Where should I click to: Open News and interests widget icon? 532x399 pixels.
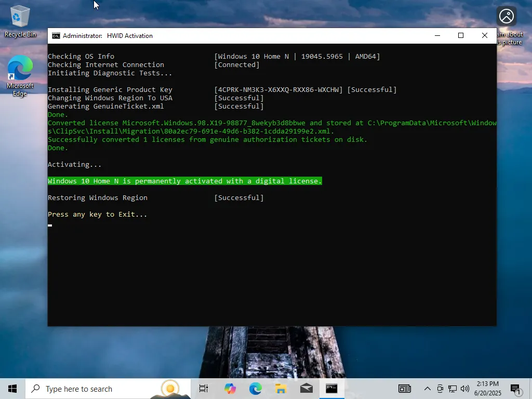[404, 389]
